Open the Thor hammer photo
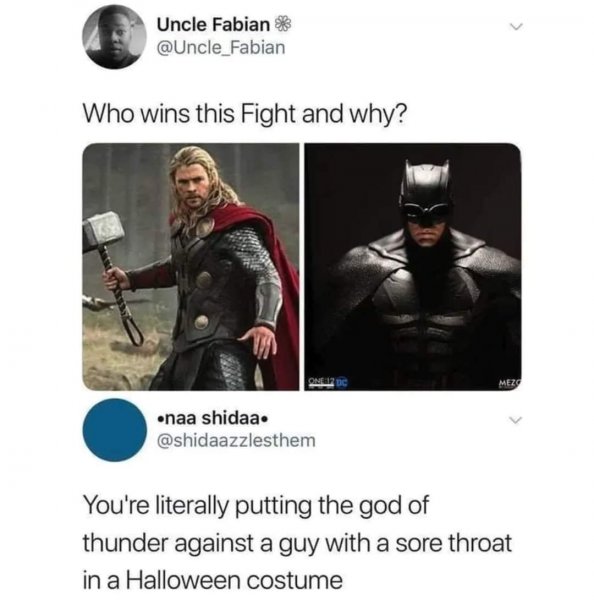 191,267
